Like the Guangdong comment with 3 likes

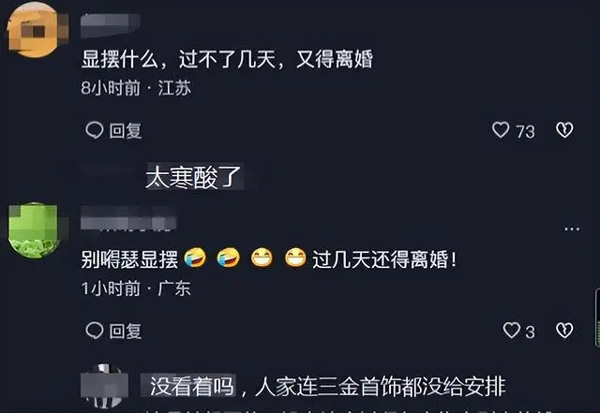pyautogui.click(x=512, y=330)
